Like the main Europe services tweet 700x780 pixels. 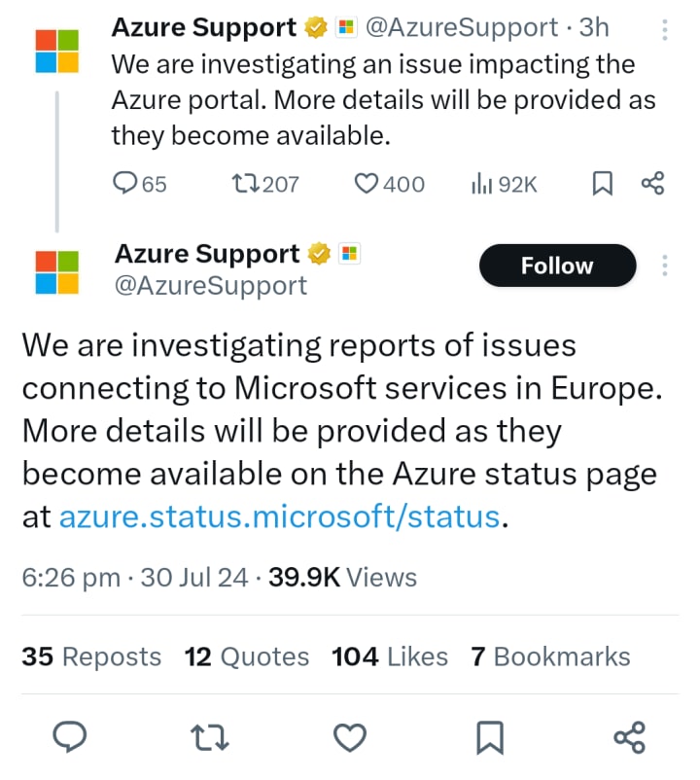pyautogui.click(x=350, y=738)
